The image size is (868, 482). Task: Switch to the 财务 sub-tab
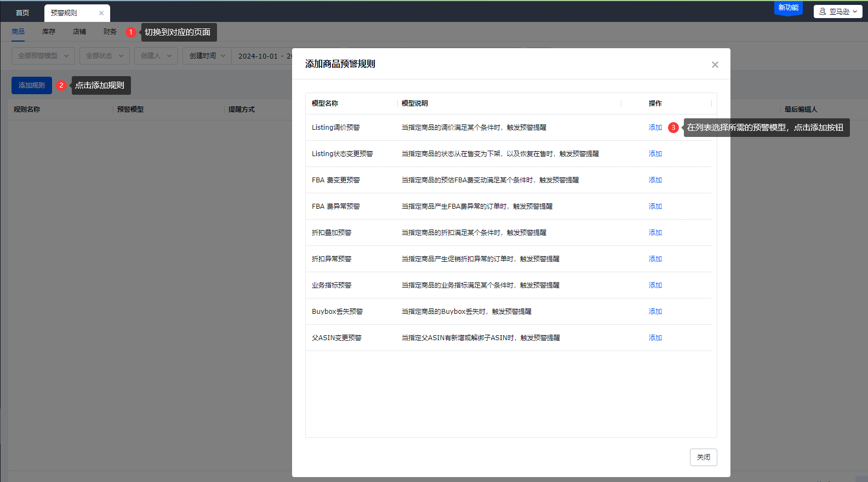point(110,32)
